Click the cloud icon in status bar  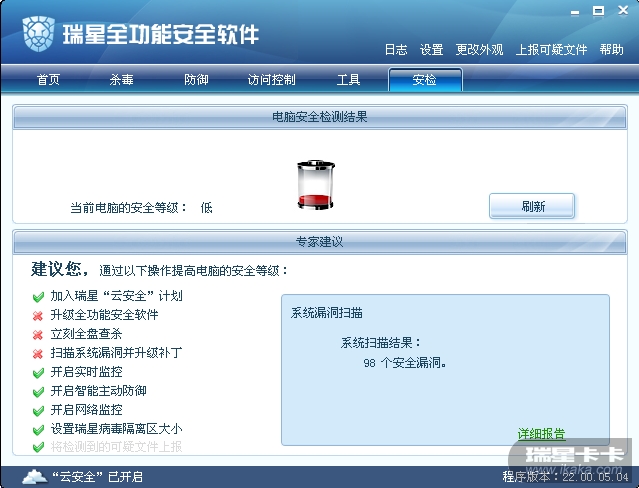(x=35, y=477)
